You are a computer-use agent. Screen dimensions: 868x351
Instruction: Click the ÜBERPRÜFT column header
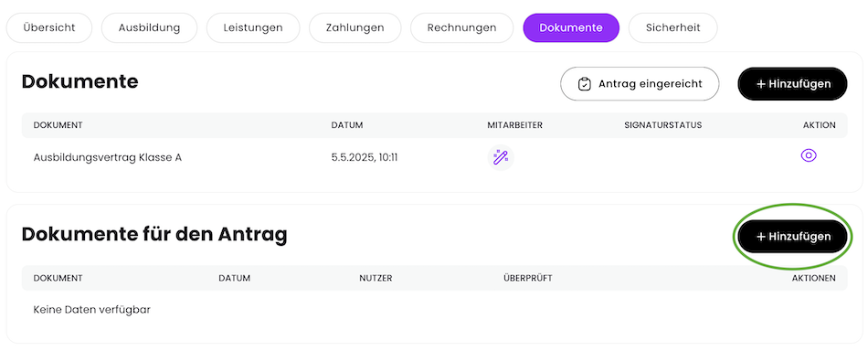coord(527,278)
